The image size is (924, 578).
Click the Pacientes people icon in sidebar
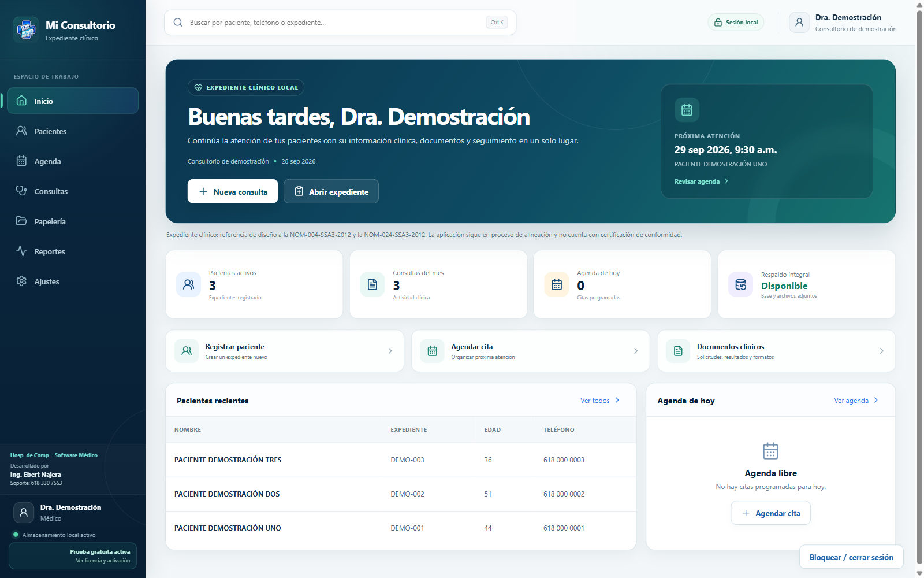click(21, 131)
